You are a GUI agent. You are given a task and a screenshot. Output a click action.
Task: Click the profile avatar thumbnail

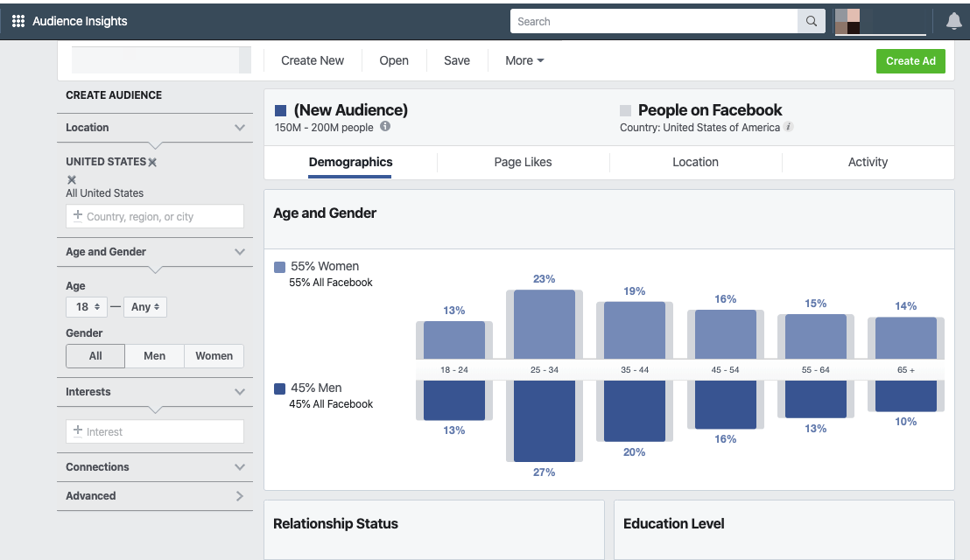(x=847, y=22)
